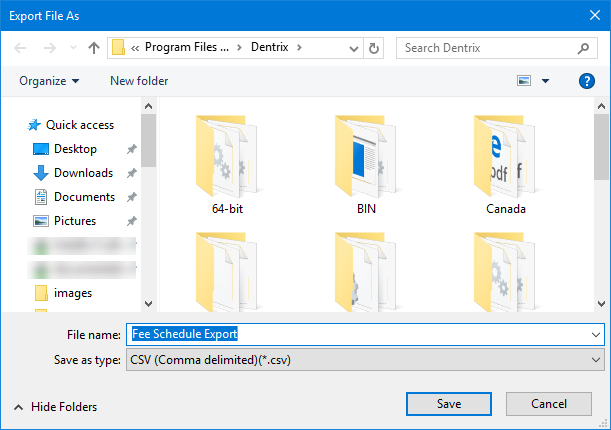611x430 pixels.
Task: Open the Organize menu
Action: (49, 81)
